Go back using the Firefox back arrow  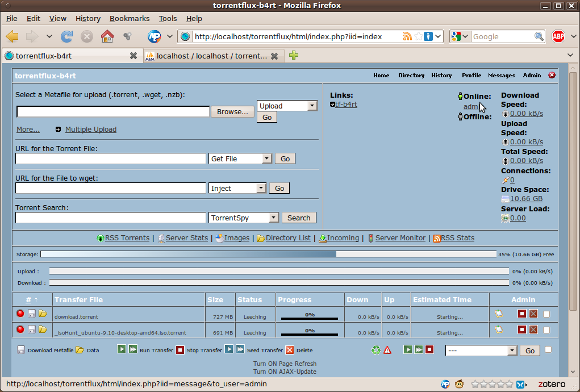[x=12, y=36]
